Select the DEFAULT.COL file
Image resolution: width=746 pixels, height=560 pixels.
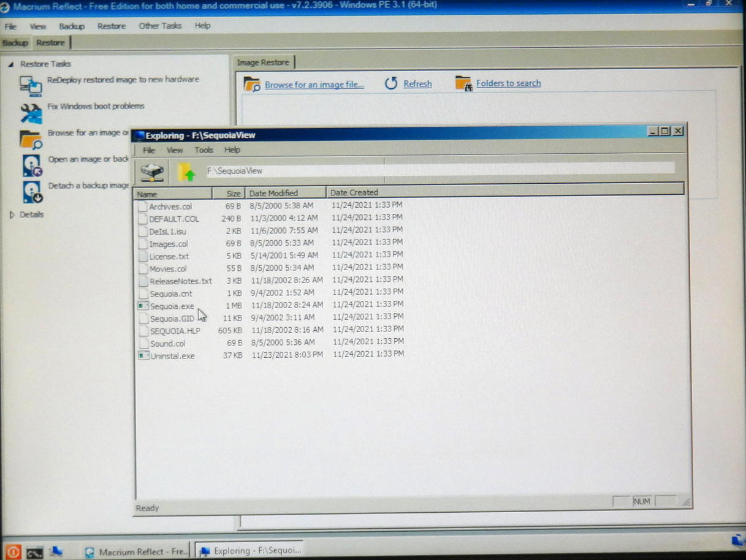174,219
